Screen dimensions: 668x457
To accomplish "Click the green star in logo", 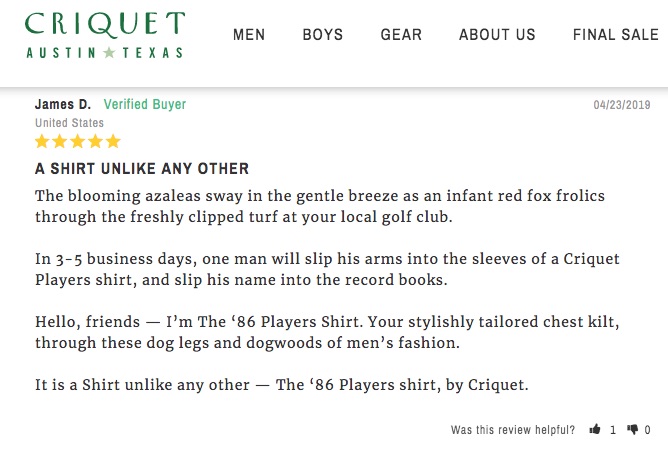I will (109, 52).
